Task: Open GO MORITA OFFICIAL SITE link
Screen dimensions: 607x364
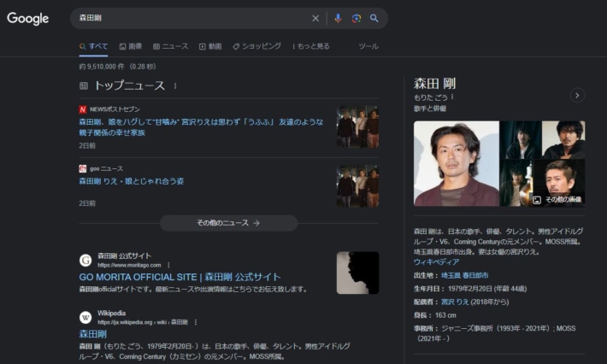Action: 180,278
